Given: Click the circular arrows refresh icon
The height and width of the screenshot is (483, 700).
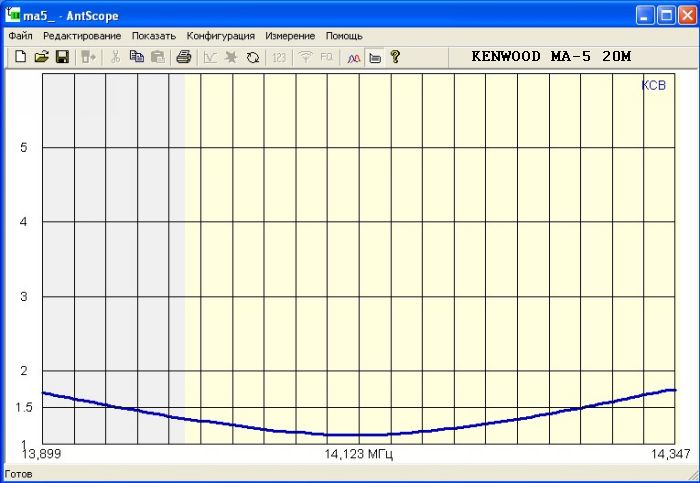Looking at the screenshot, I should pos(253,57).
